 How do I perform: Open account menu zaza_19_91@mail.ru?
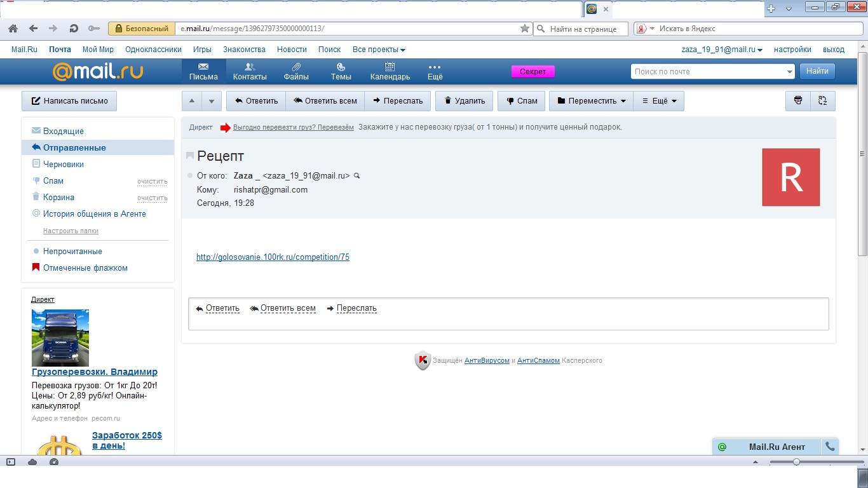(x=722, y=50)
